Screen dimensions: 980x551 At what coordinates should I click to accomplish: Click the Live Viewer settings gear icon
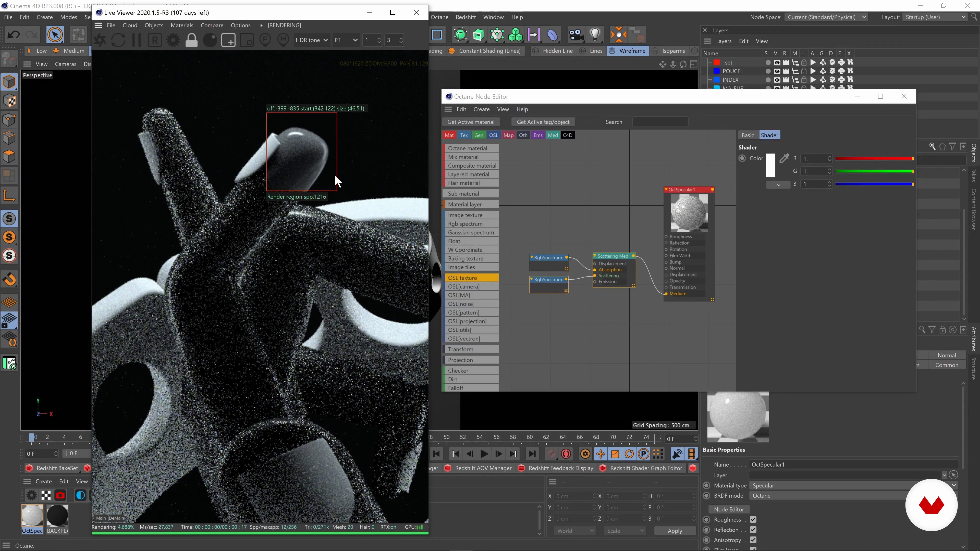tap(173, 40)
